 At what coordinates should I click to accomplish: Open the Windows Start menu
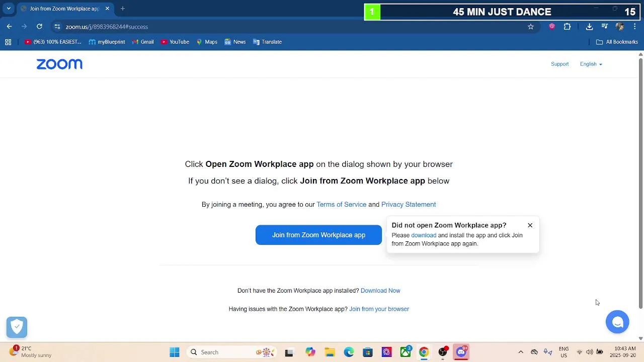pyautogui.click(x=175, y=352)
